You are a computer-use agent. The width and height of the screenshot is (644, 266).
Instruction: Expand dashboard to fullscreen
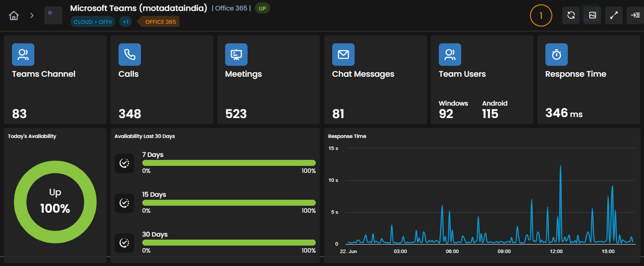614,15
